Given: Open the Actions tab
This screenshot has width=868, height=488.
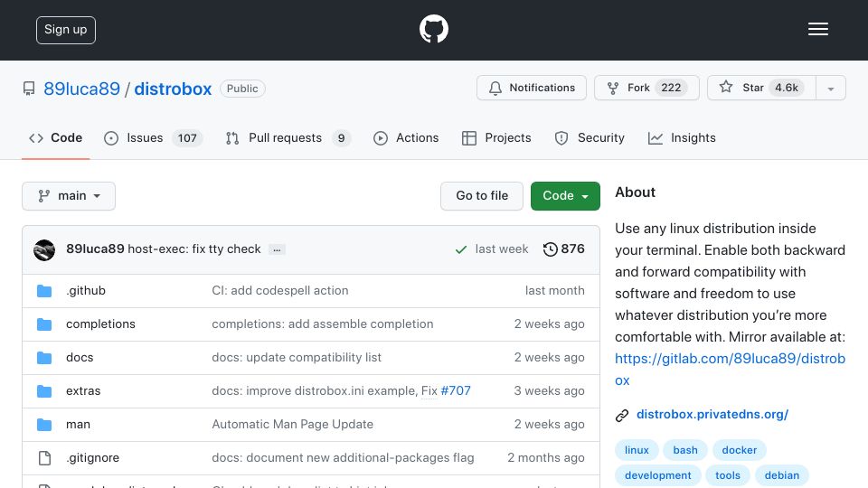Looking at the screenshot, I should click(406, 137).
